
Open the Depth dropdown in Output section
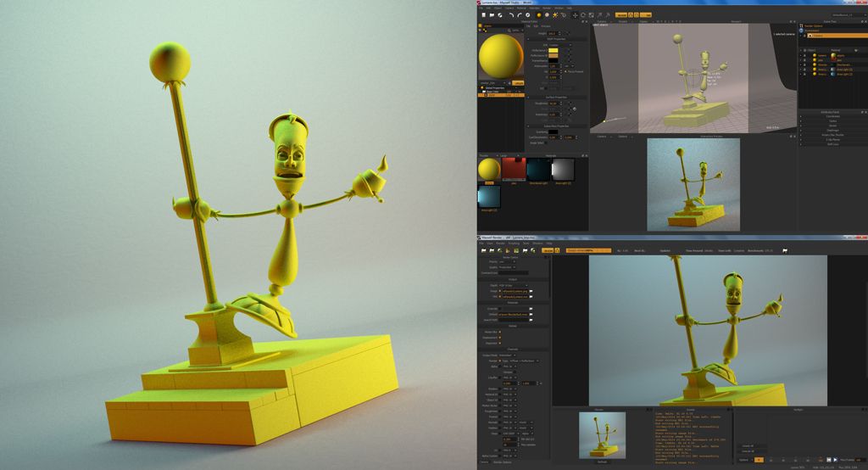[x=513, y=285]
